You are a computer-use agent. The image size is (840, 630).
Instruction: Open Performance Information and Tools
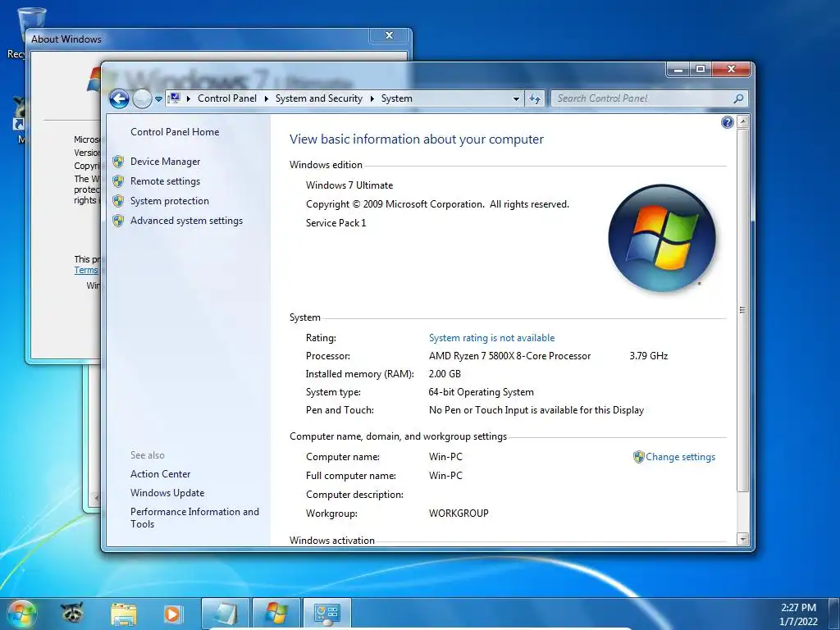pyautogui.click(x=194, y=518)
